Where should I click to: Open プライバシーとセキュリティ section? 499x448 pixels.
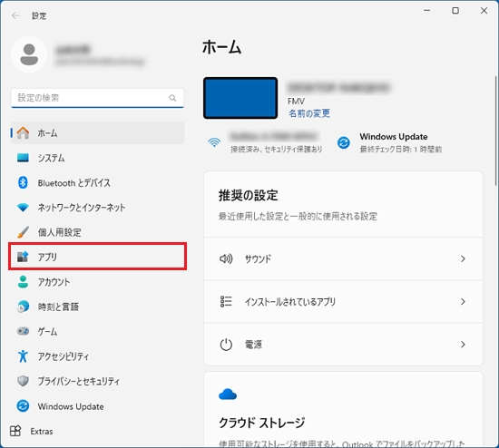(97, 381)
